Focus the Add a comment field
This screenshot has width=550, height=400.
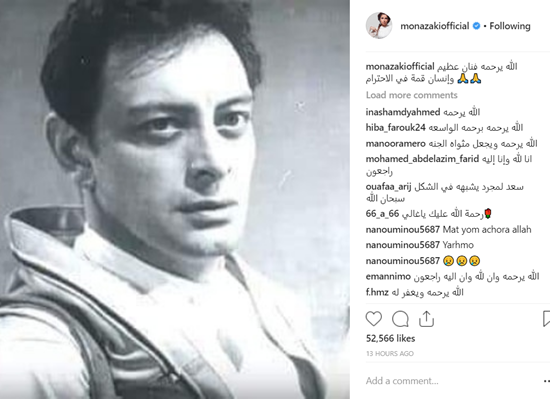click(x=452, y=381)
